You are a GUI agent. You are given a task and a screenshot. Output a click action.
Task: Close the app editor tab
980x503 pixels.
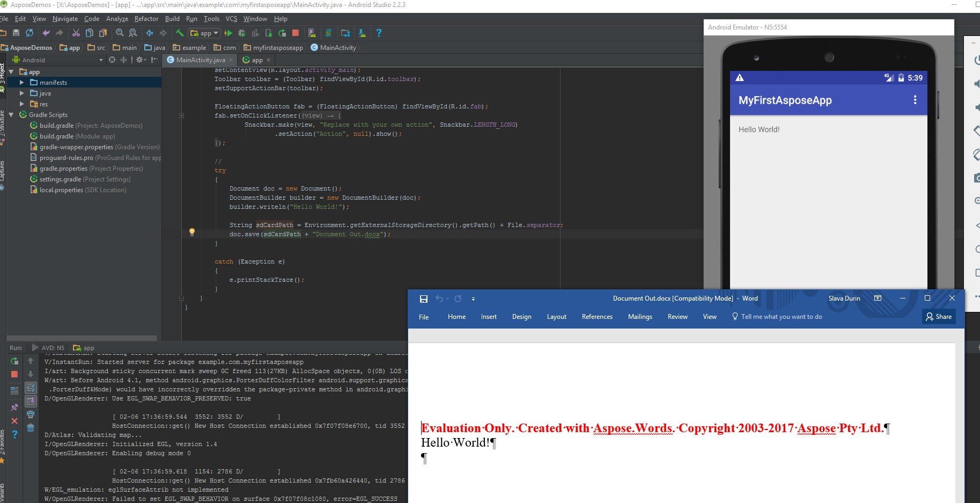268,60
